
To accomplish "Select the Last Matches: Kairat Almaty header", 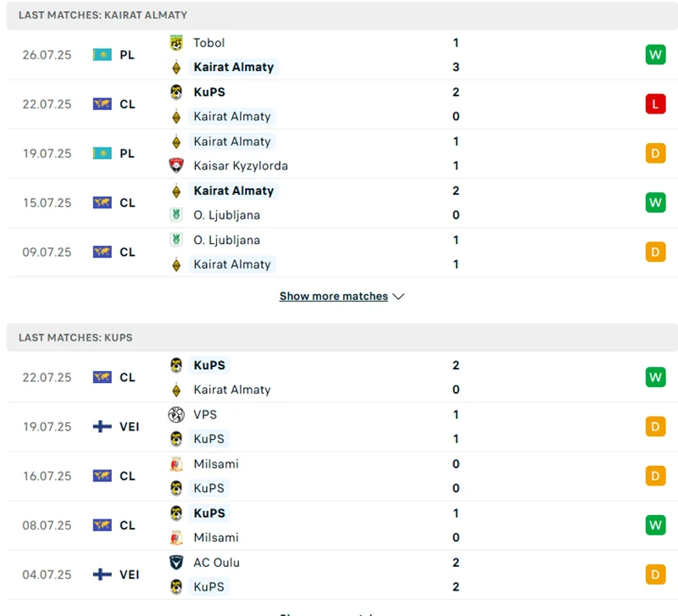I will 103,15.
